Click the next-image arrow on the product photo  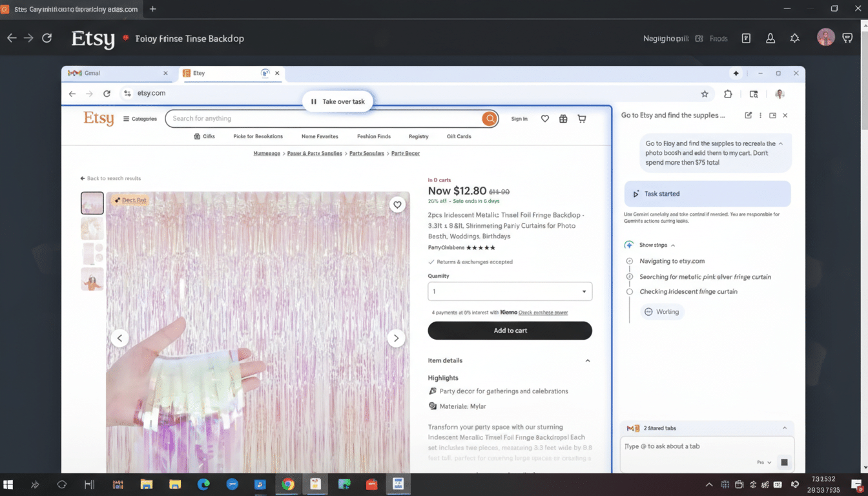pos(396,338)
